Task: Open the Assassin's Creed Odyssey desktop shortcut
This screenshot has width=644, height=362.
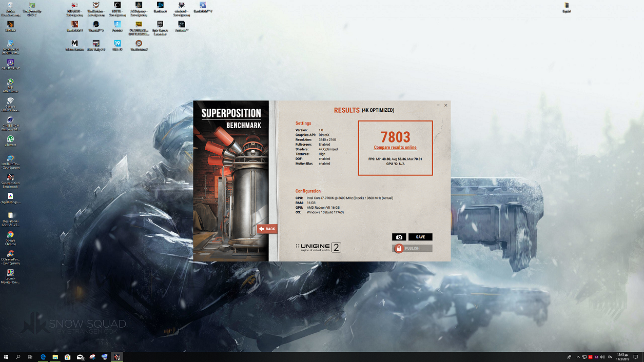Action: point(139,9)
